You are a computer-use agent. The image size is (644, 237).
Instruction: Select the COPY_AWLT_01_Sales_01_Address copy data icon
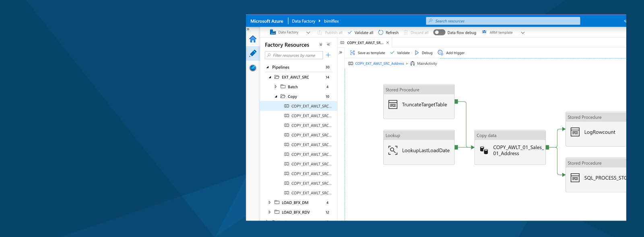pyautogui.click(x=484, y=150)
